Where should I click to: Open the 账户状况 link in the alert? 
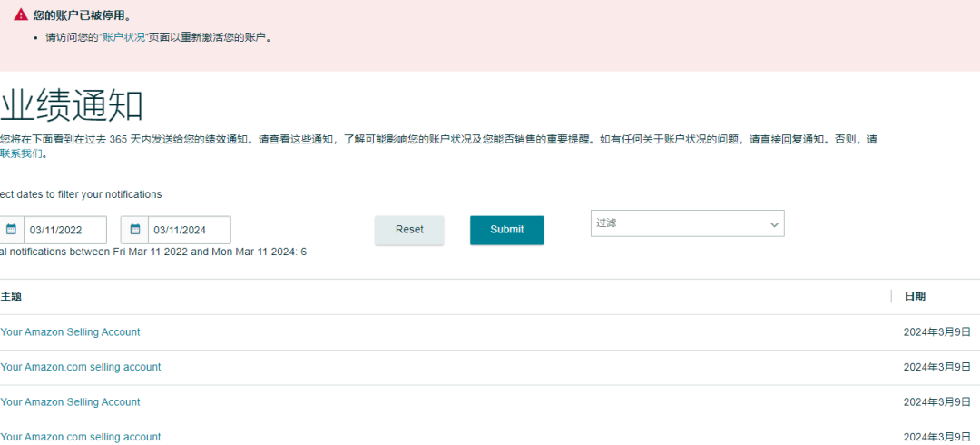click(123, 37)
